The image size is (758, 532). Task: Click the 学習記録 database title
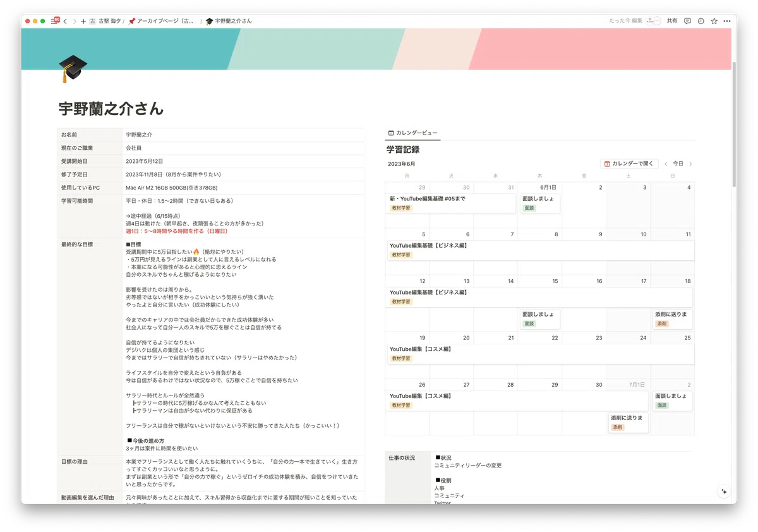403,150
